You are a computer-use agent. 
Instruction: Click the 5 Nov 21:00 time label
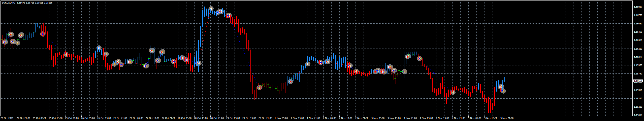[507, 118]
